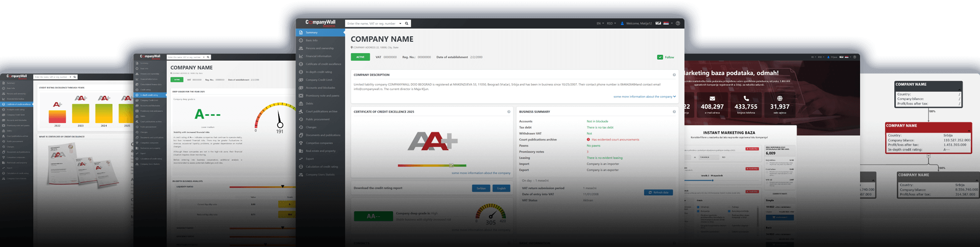Screen dimensions: 980x247
Task: Open the help question mark icon in header
Action: 678,23
